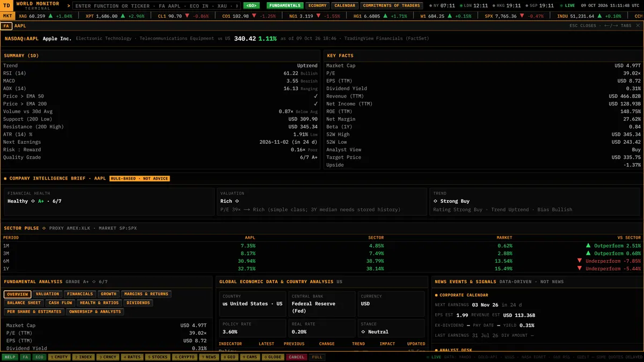Screen dimensions: 644x362
Task: Click the Target Price USD 335.75 value
Action: click(x=626, y=158)
